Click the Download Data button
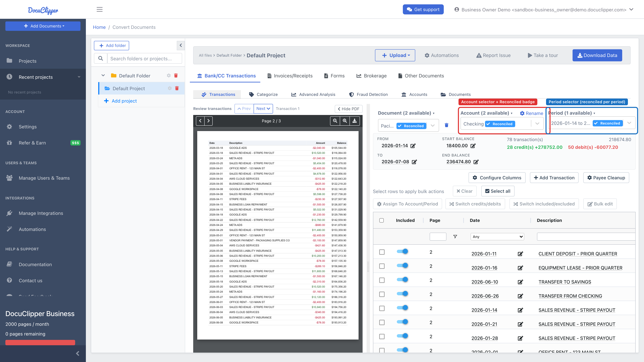Screen dimensions: 644x362 (597, 55)
